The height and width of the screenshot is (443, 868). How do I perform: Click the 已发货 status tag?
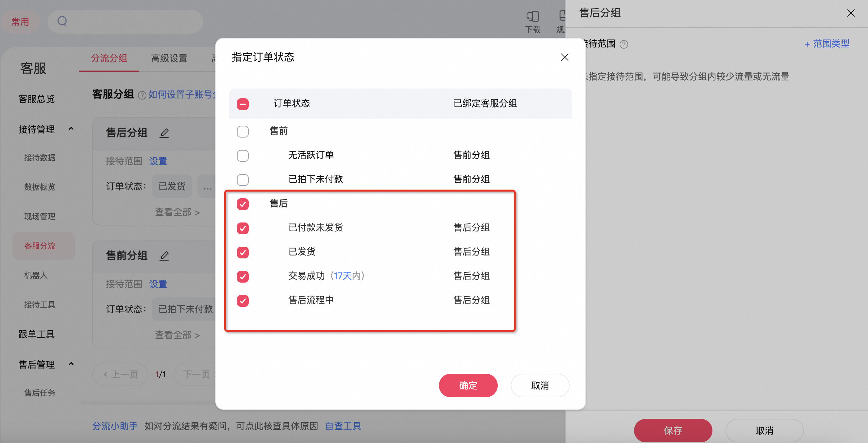click(x=172, y=186)
